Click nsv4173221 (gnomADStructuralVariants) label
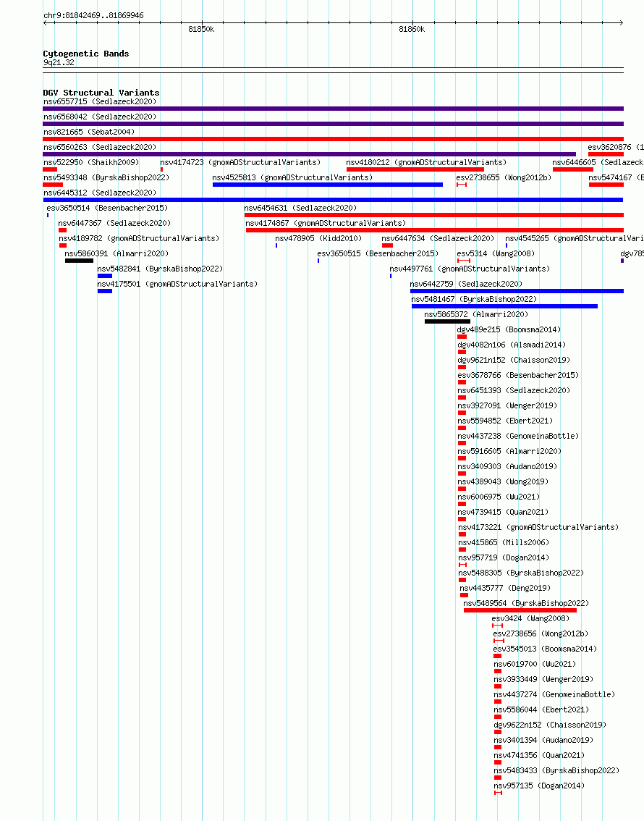 pyautogui.click(x=538, y=527)
